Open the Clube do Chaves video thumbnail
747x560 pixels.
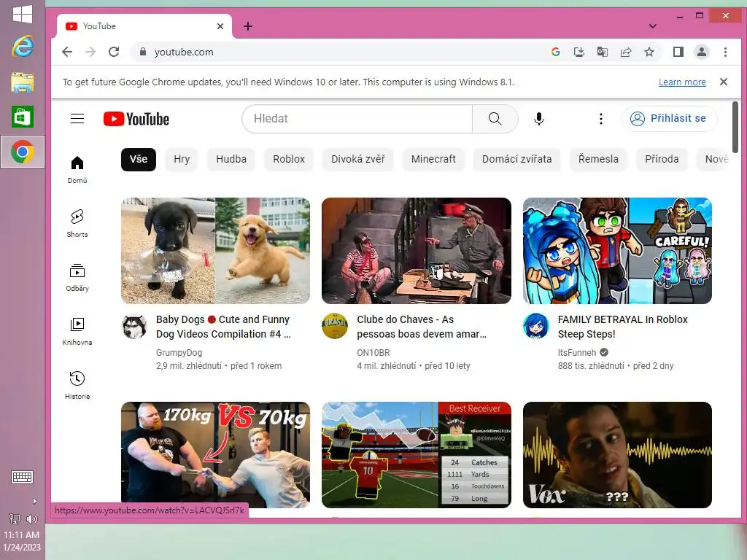pyautogui.click(x=417, y=251)
